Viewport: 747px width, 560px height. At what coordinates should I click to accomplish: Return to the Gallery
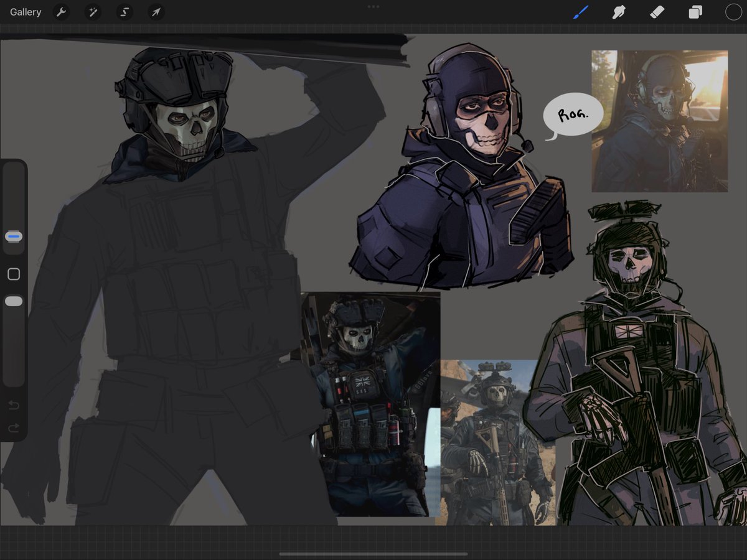[x=26, y=12]
